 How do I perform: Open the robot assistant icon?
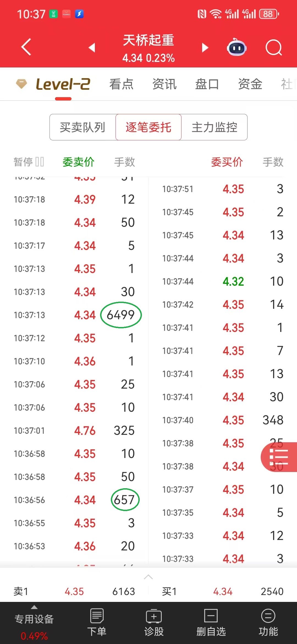pyautogui.click(x=237, y=47)
